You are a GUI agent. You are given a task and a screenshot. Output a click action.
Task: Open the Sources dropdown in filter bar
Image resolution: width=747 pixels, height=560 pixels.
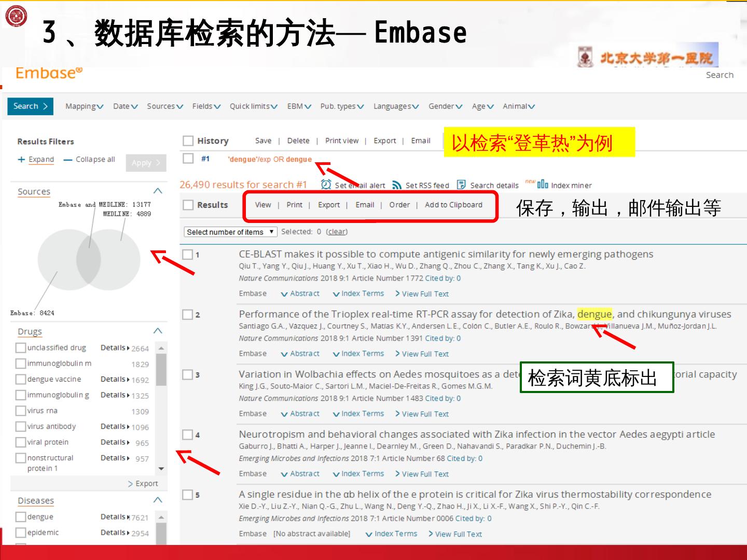pos(165,106)
